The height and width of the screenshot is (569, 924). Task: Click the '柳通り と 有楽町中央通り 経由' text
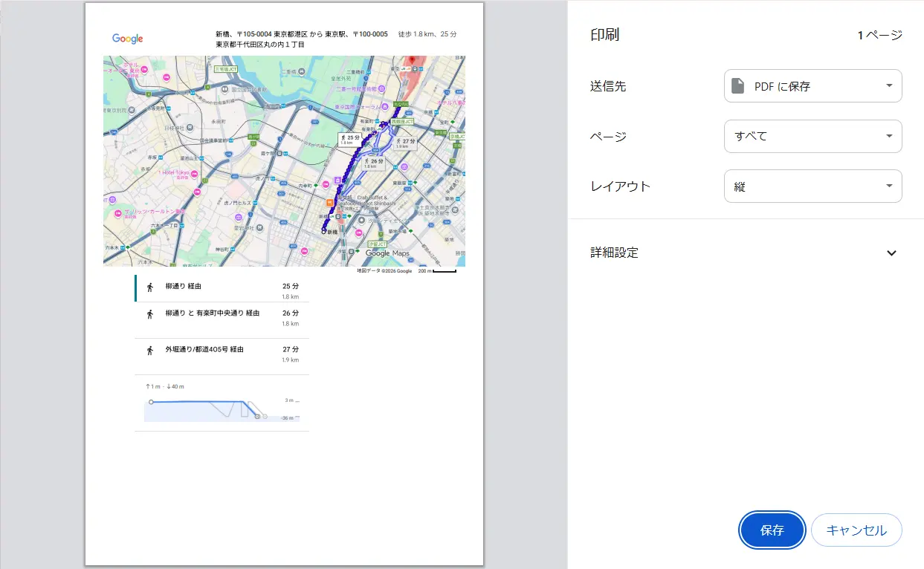tap(213, 313)
